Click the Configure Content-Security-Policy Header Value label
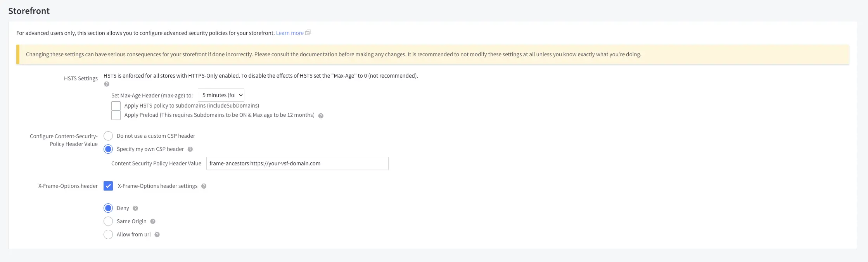The height and width of the screenshot is (262, 868). 64,140
